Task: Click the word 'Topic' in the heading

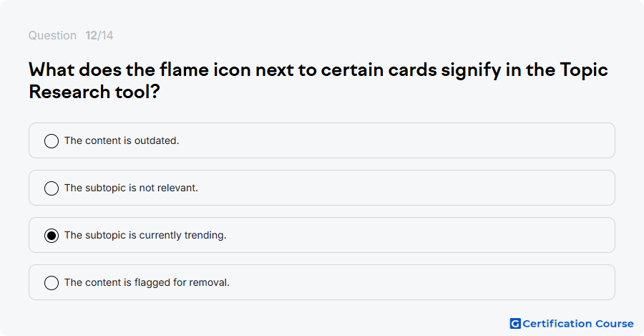Action: click(584, 70)
